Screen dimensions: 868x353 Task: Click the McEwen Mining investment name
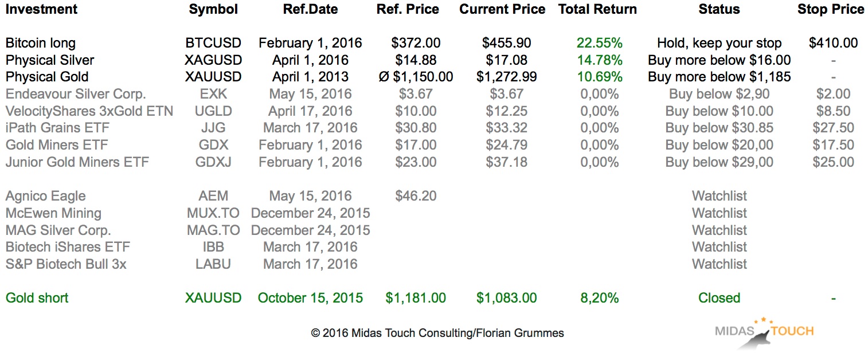pos(53,213)
